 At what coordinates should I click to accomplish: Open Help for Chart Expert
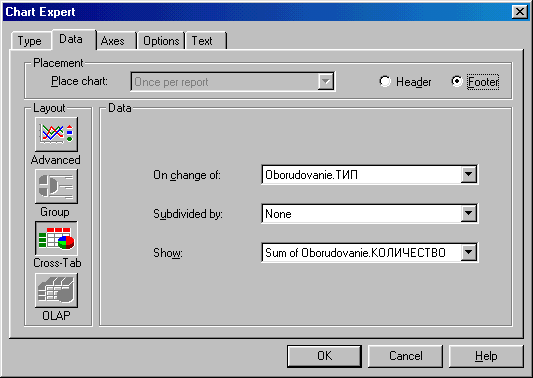pos(486,356)
